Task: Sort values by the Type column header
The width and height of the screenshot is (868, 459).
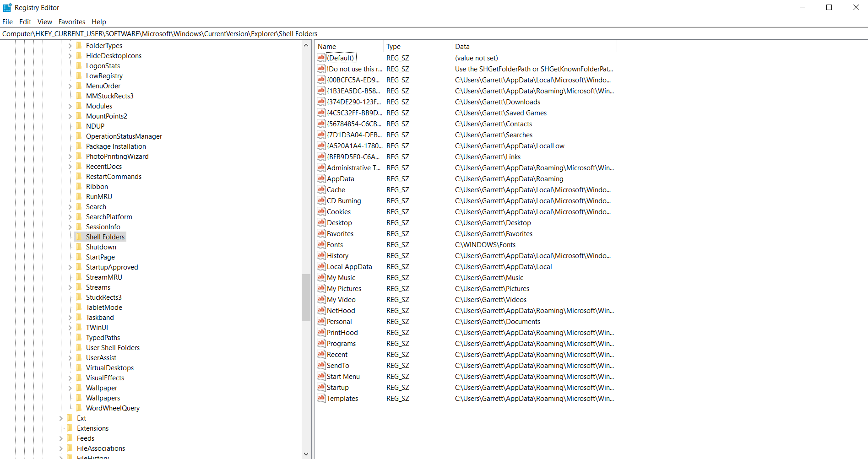Action: click(418, 46)
